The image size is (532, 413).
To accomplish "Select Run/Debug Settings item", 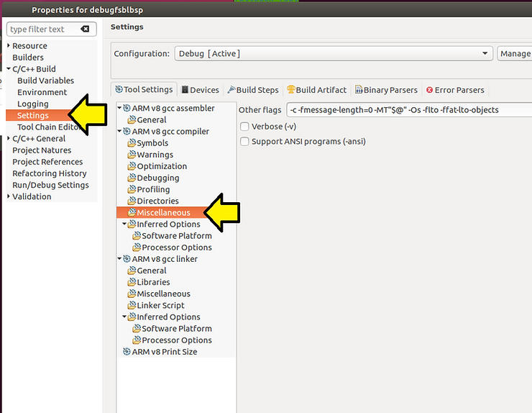I will point(50,185).
